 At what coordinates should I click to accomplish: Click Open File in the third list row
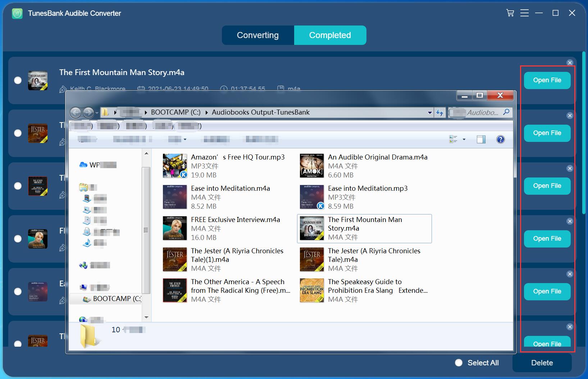[x=547, y=186]
